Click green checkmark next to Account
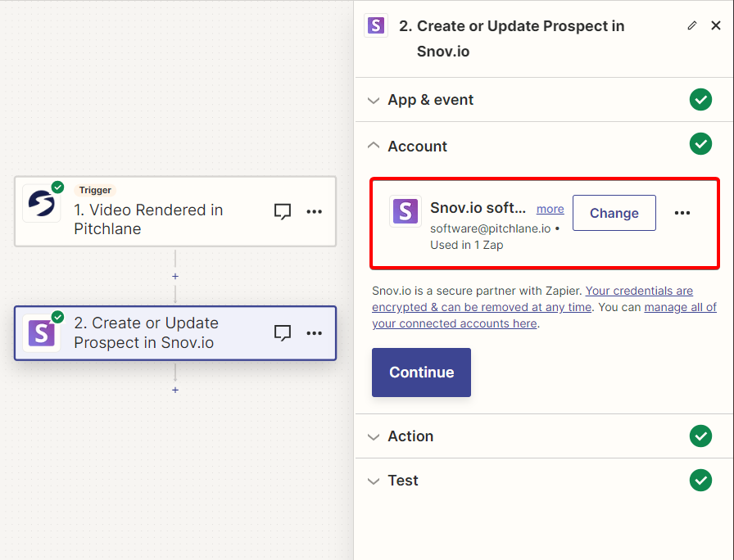 [700, 143]
